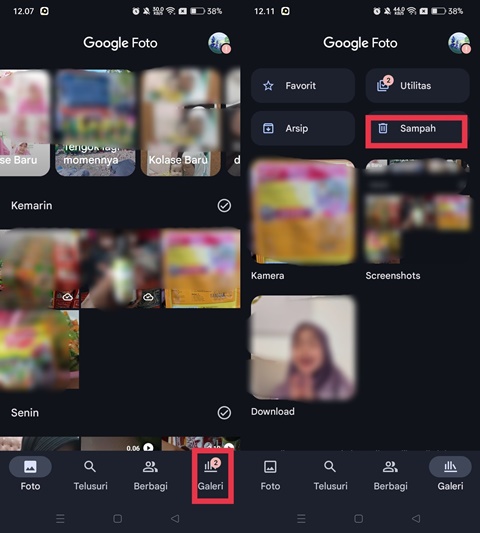This screenshot has width=480, height=533.
Task: Open Galeri tab with notification badge
Action: coord(210,475)
